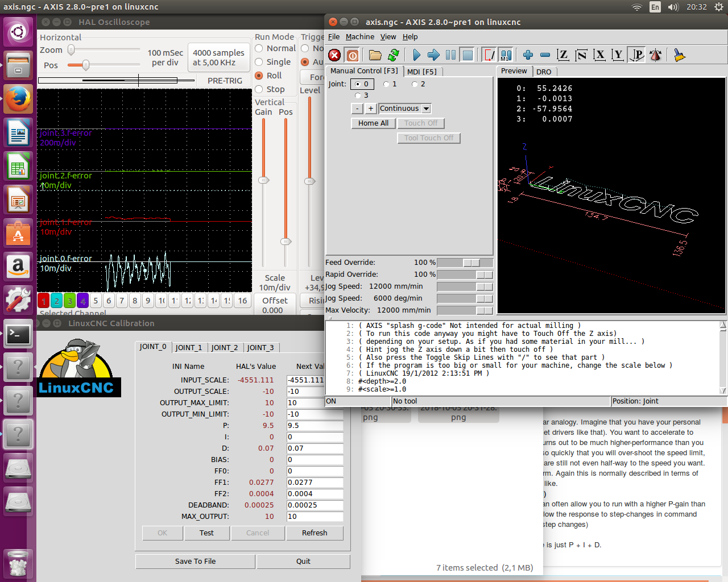Screen dimensions: 728x582
Task: Open JOINT_1 tab in Calibration window
Action: coord(189,347)
